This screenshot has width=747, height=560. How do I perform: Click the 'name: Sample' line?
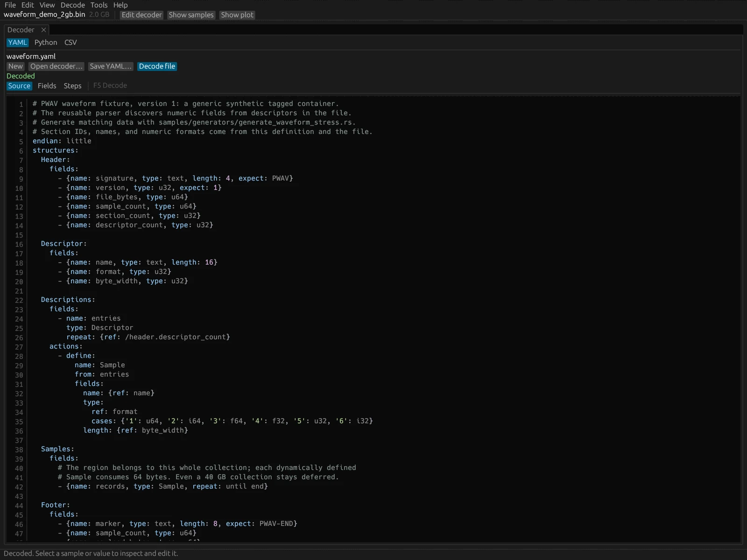(x=100, y=365)
